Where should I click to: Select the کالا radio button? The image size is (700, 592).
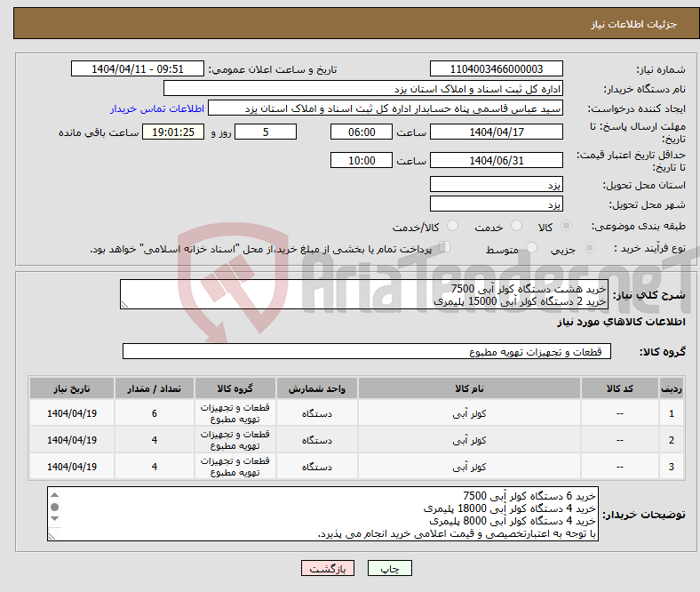coord(566,226)
